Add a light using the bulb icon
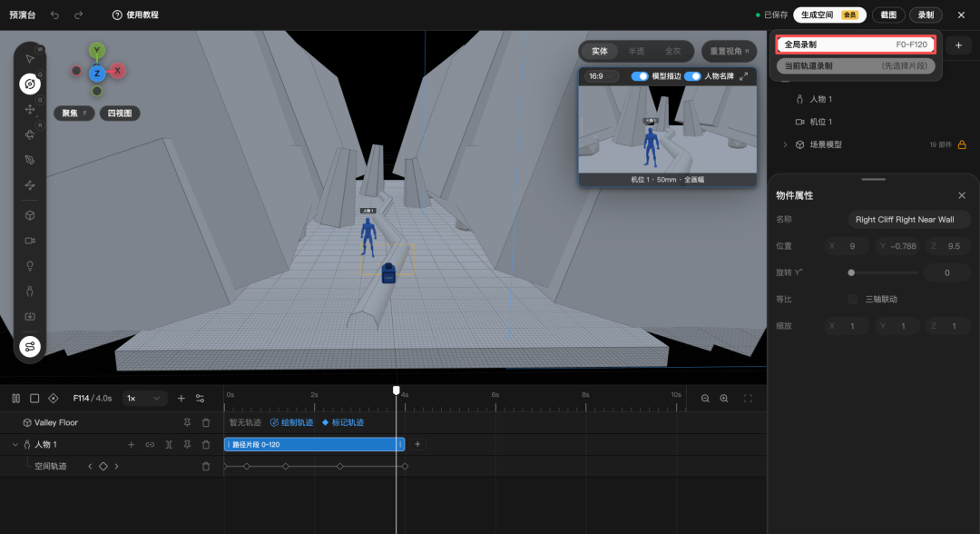This screenshot has width=980, height=534. (29, 266)
